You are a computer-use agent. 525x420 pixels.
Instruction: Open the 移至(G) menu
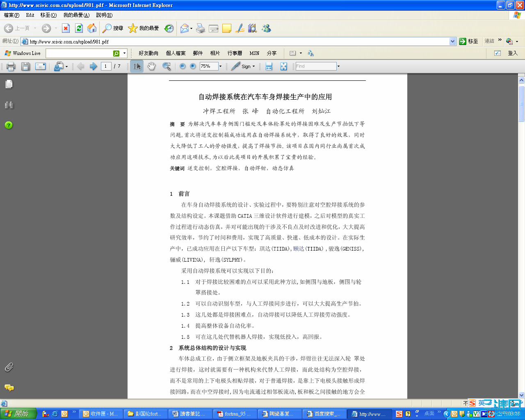tap(48, 15)
